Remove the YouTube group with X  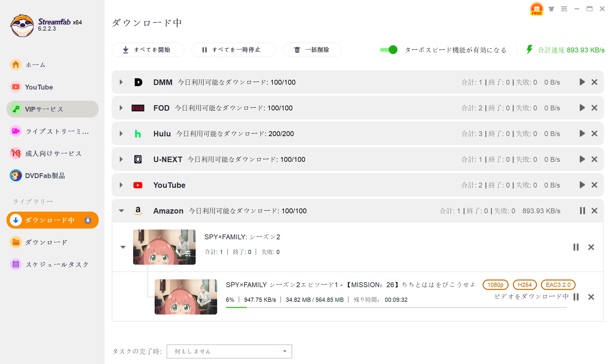pyautogui.click(x=594, y=185)
